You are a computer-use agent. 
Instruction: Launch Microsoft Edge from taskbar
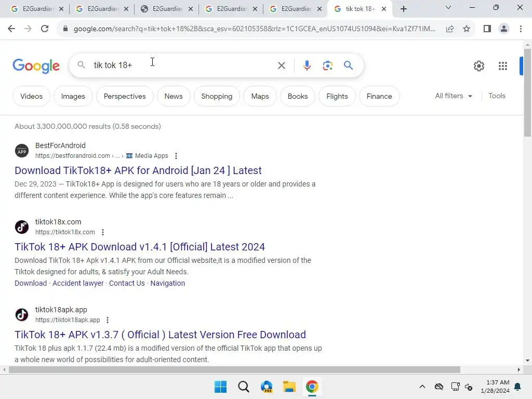pyautogui.click(x=267, y=387)
